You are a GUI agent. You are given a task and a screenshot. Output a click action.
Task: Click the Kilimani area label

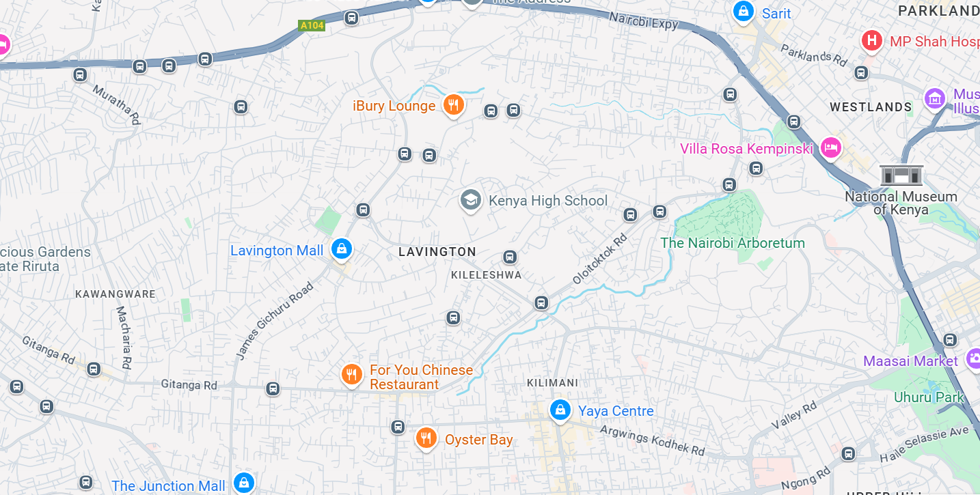pyautogui.click(x=552, y=383)
